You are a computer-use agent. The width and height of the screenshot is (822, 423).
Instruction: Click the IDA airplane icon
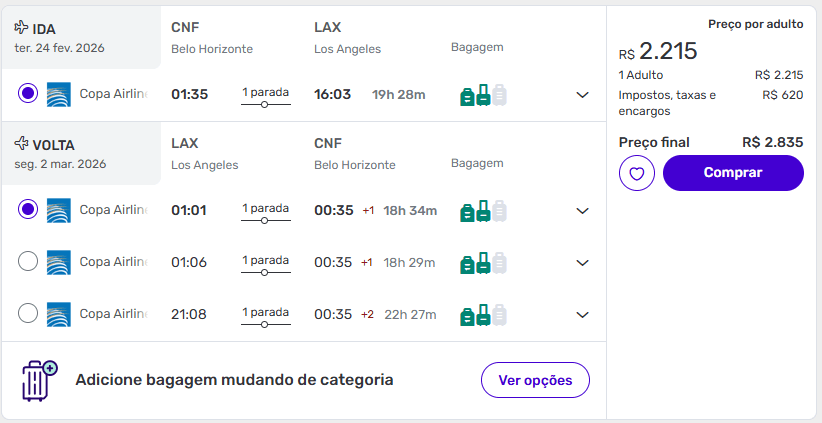click(22, 28)
